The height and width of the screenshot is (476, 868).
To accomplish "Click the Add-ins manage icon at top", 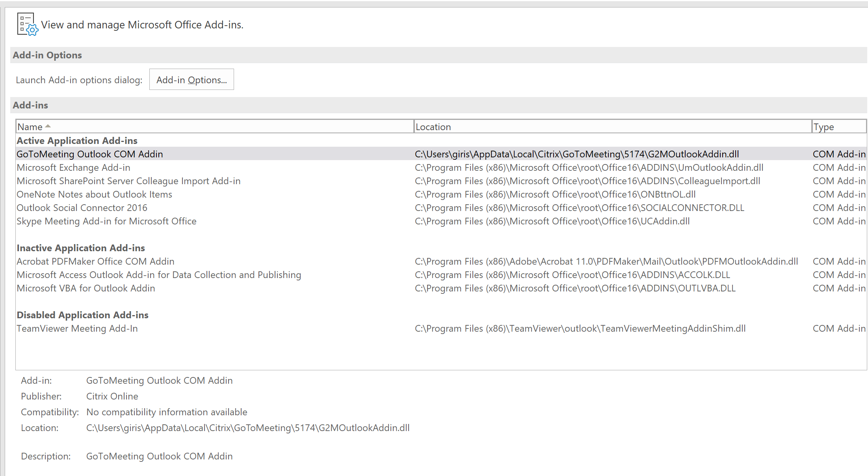I will (x=28, y=24).
